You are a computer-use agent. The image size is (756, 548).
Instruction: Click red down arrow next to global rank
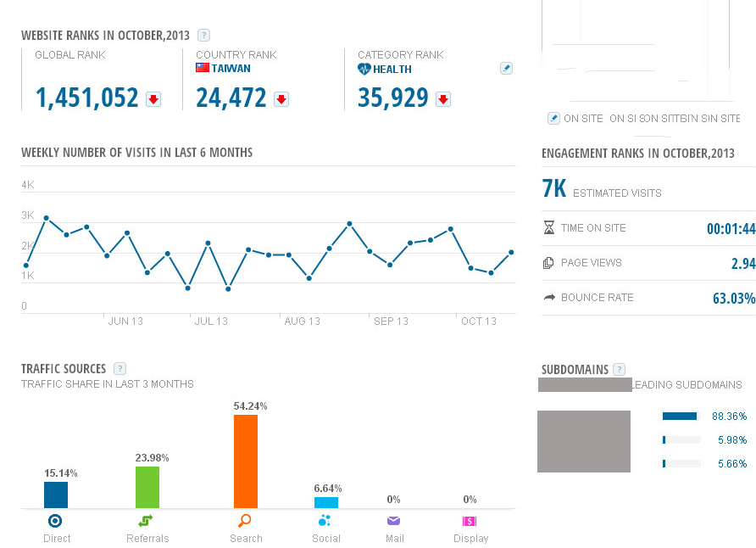[153, 99]
